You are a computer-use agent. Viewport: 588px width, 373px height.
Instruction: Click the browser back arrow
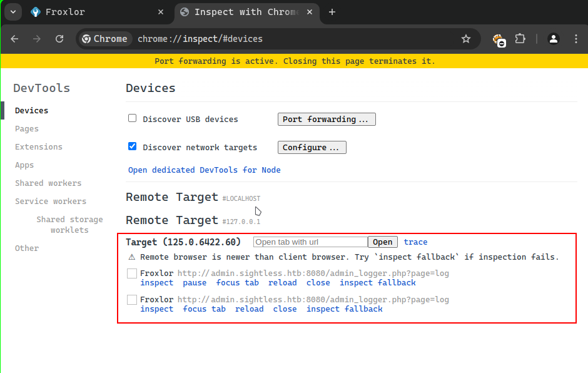[14, 39]
